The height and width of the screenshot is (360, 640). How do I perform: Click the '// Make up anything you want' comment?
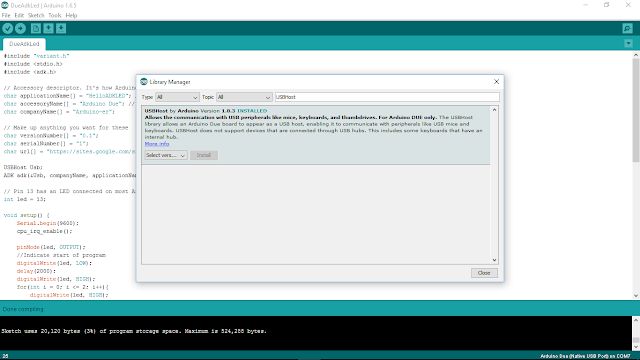click(x=66, y=127)
